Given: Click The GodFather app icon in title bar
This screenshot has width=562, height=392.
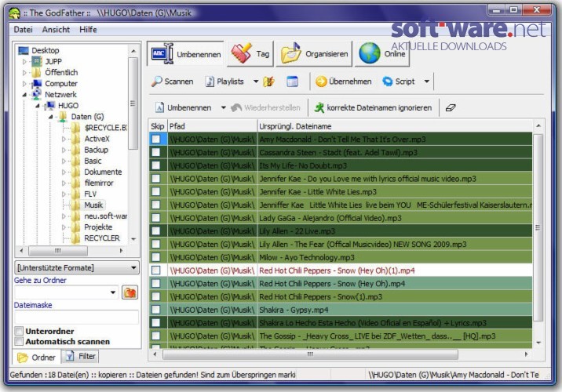Looking at the screenshot, I should coord(14,13).
